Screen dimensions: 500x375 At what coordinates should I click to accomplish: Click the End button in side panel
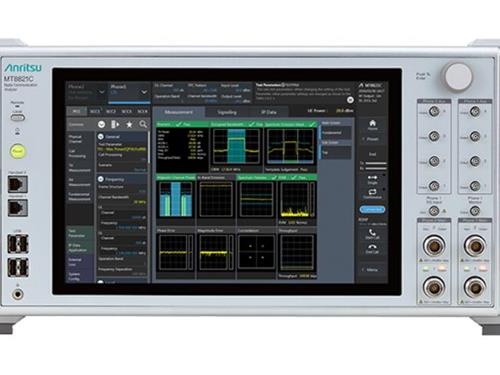372,154
